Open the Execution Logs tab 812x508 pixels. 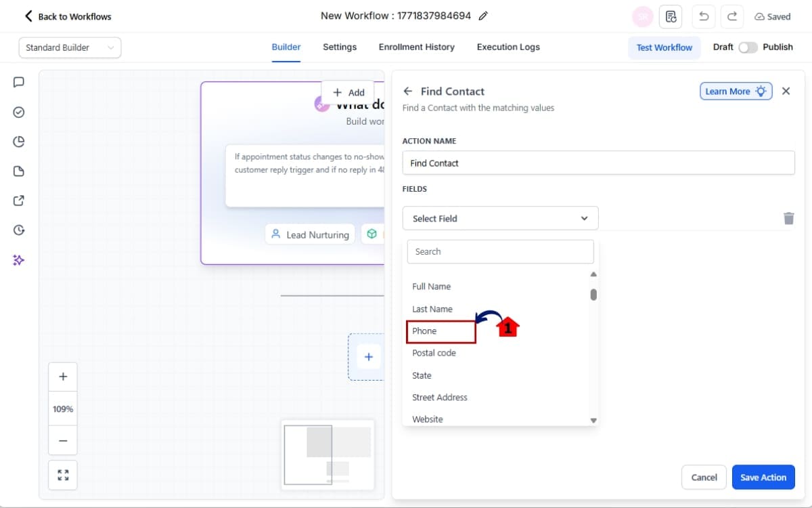(x=508, y=47)
